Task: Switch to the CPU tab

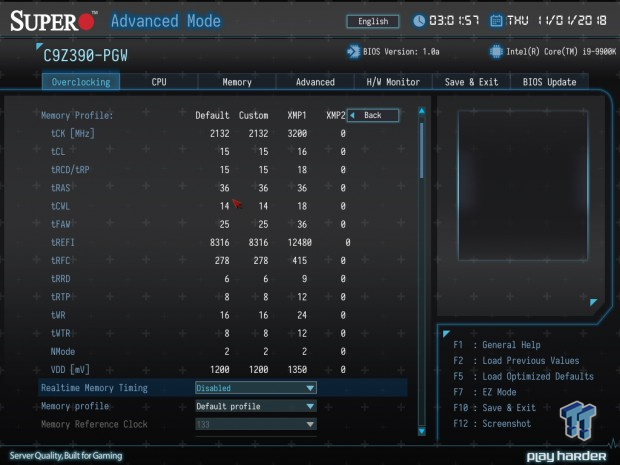Action: click(x=159, y=82)
